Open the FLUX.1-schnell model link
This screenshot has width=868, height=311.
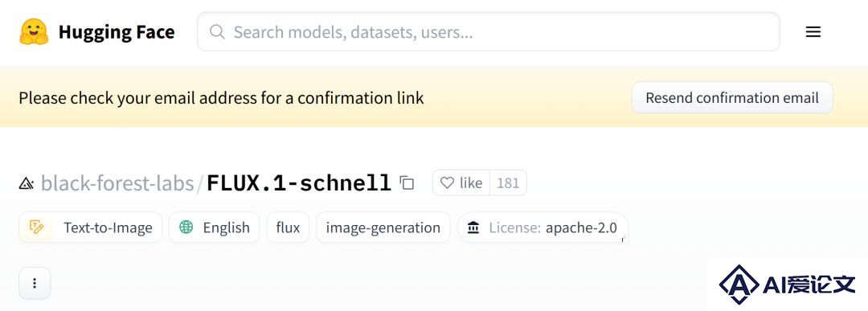pos(299,182)
